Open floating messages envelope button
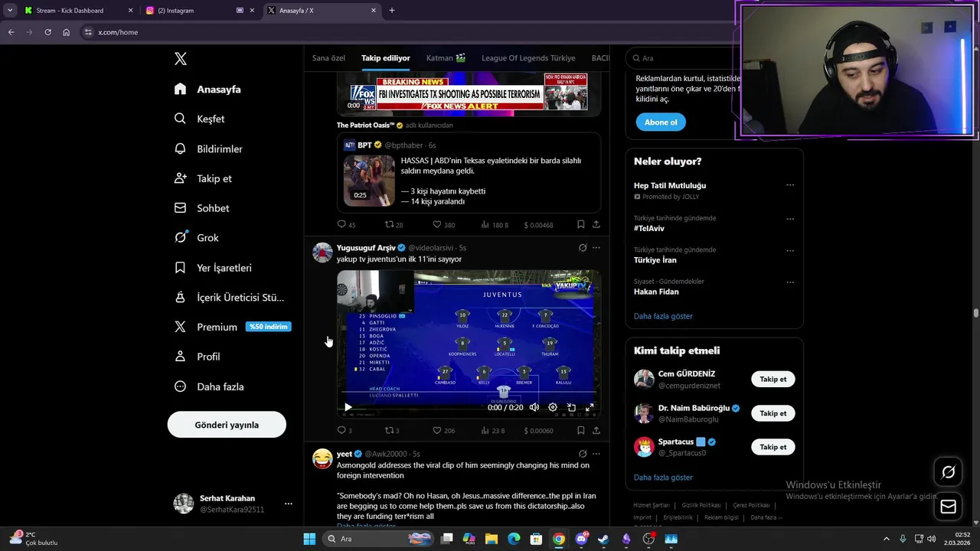The width and height of the screenshot is (980, 551). 948,507
